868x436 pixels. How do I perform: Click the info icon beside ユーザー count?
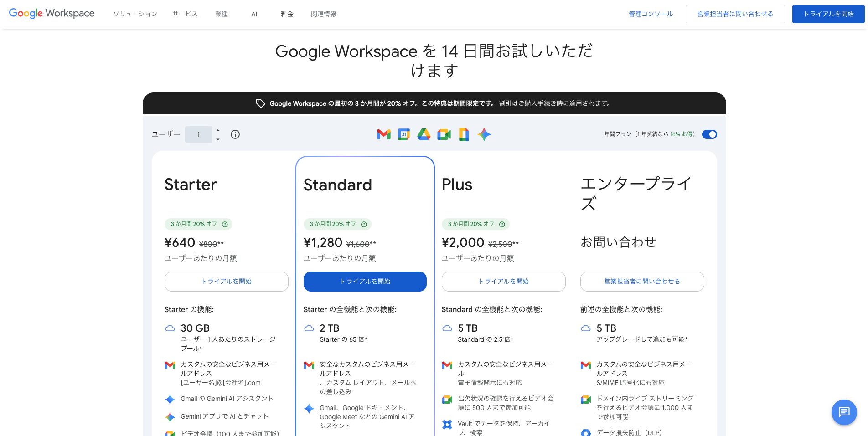[235, 134]
